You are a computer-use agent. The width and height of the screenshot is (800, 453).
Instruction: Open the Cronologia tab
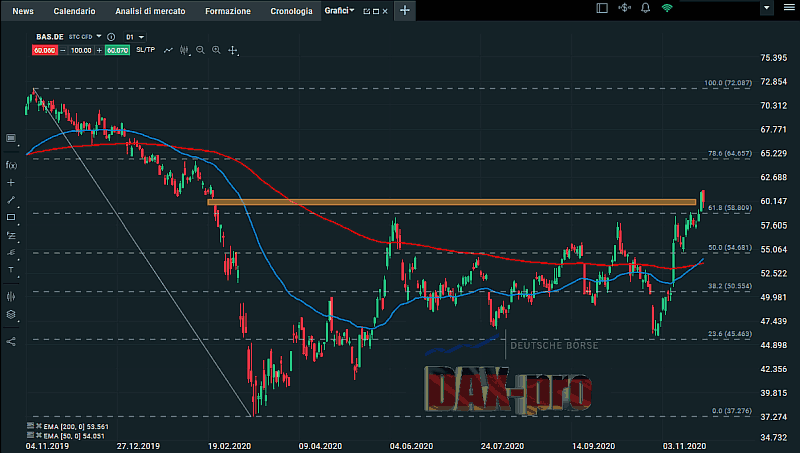pos(291,11)
